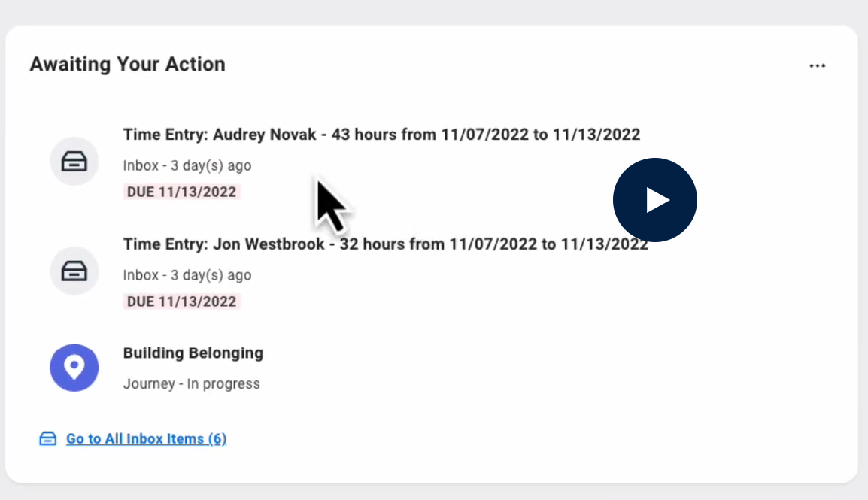Go to All Inbox Items (6)
Viewport: 868px width, 500px height.
pyautogui.click(x=146, y=438)
